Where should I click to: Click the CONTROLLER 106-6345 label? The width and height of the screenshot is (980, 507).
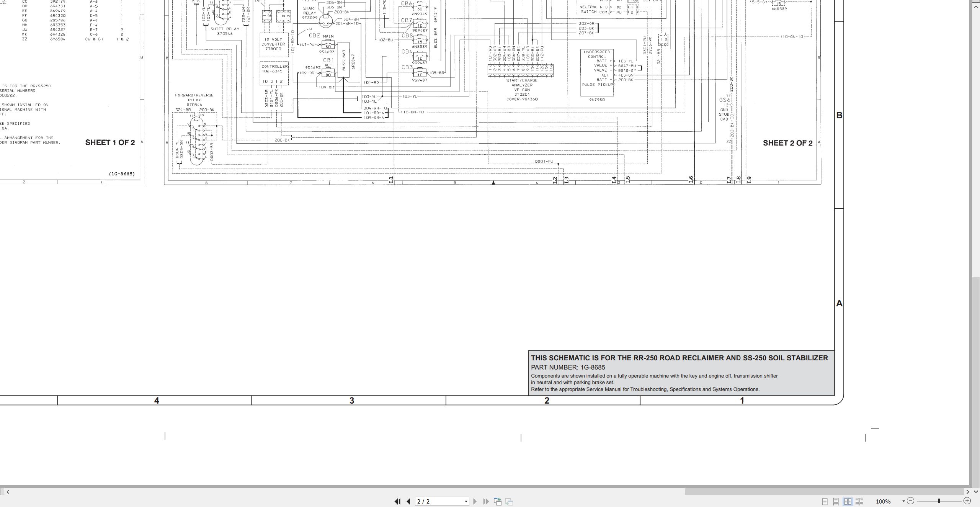[274, 69]
